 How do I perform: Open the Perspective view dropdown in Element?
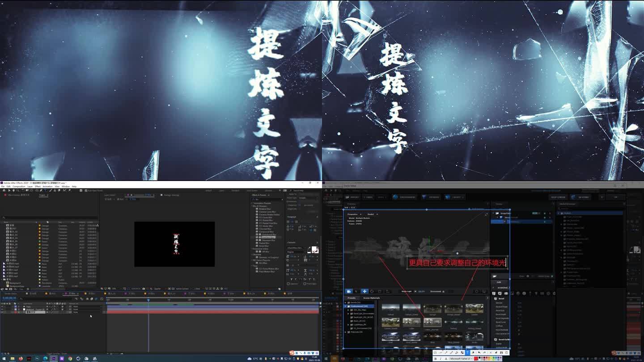coord(354,214)
